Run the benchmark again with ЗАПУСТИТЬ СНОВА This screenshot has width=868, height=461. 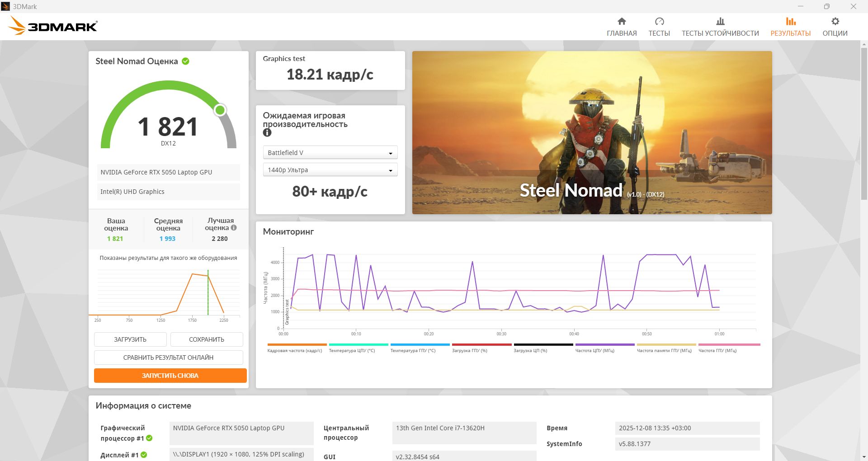point(170,376)
